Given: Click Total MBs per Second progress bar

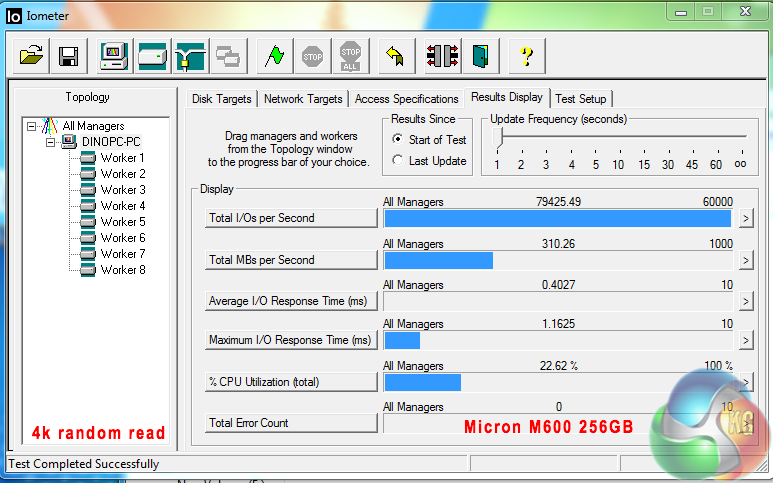Looking at the screenshot, I should (x=558, y=260).
